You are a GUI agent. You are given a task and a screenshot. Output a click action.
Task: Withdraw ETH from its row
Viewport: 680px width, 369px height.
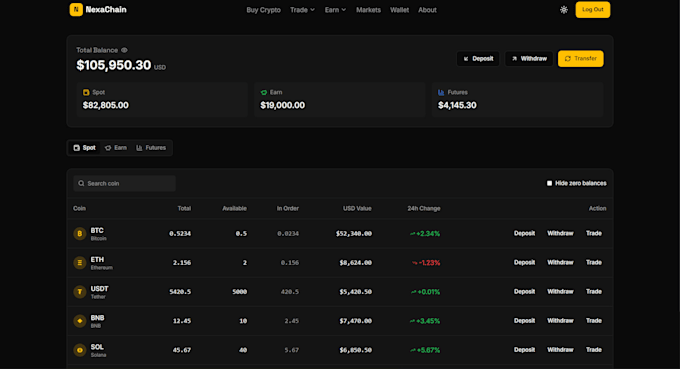click(560, 262)
